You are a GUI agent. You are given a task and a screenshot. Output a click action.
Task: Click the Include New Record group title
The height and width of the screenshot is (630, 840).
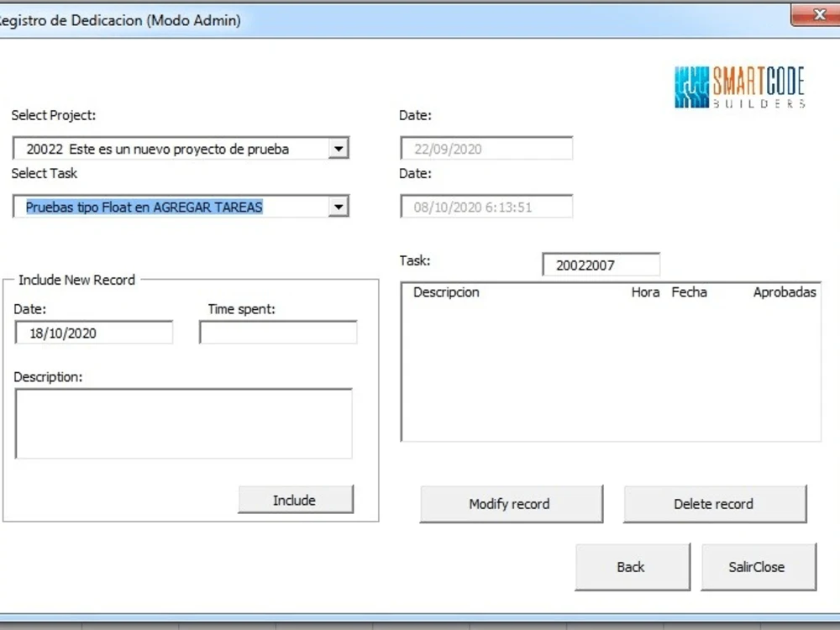[x=76, y=281]
